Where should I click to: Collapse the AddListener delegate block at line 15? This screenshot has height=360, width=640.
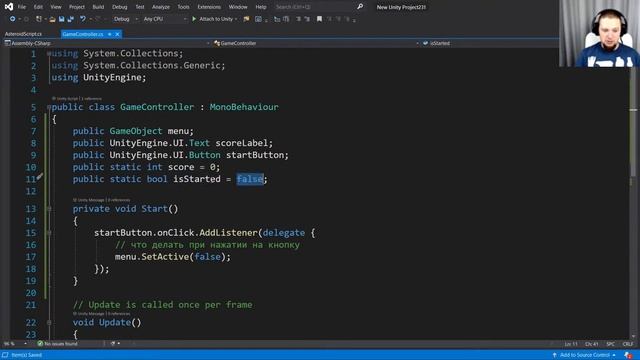(49, 233)
